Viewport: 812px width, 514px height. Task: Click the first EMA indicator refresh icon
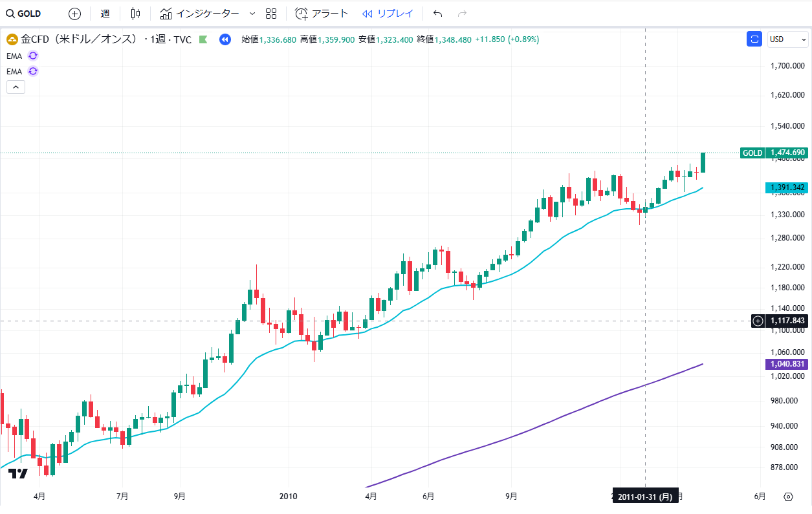(x=33, y=56)
